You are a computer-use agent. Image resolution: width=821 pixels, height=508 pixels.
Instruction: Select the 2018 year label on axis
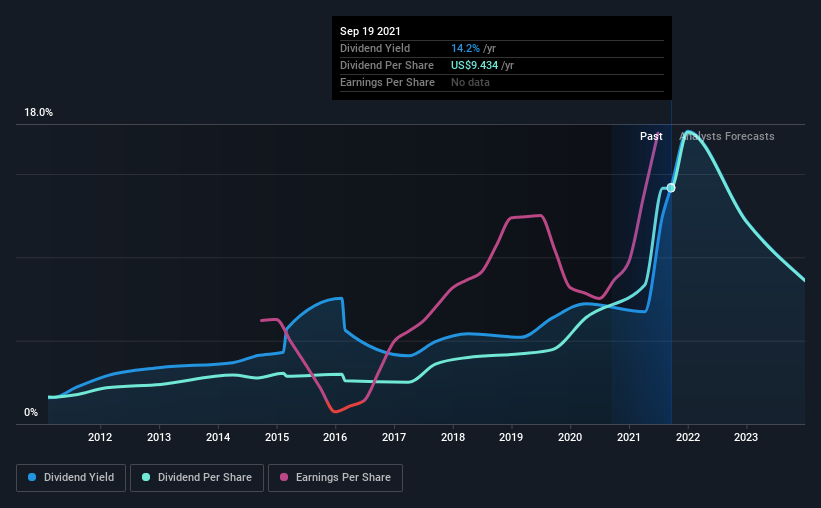coord(453,437)
